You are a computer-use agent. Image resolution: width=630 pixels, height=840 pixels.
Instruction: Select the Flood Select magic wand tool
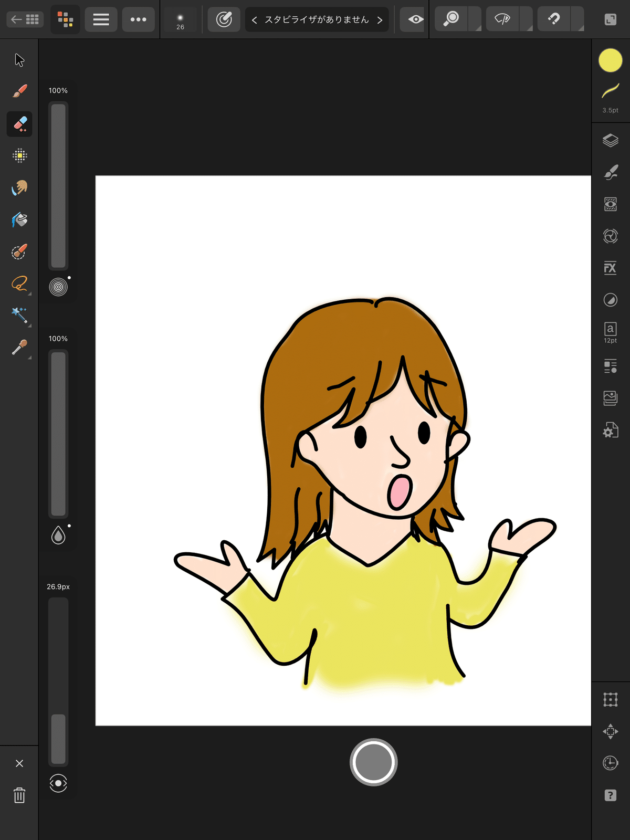[x=19, y=315]
